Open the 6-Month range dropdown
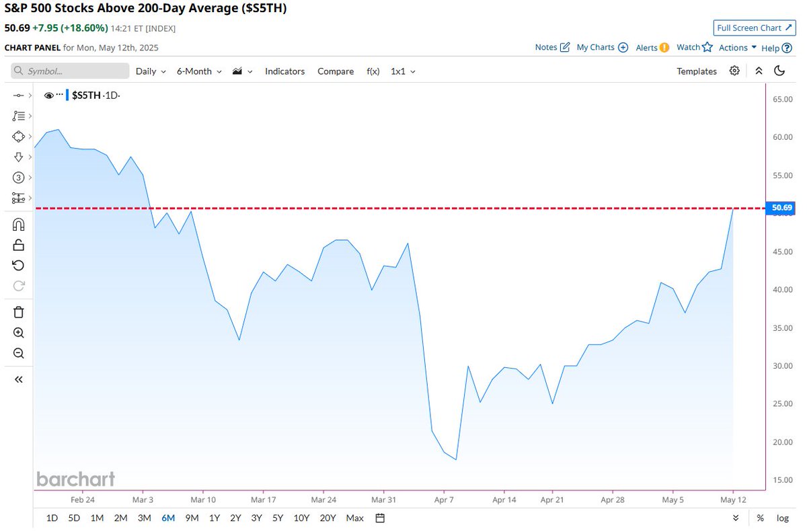 [199, 71]
